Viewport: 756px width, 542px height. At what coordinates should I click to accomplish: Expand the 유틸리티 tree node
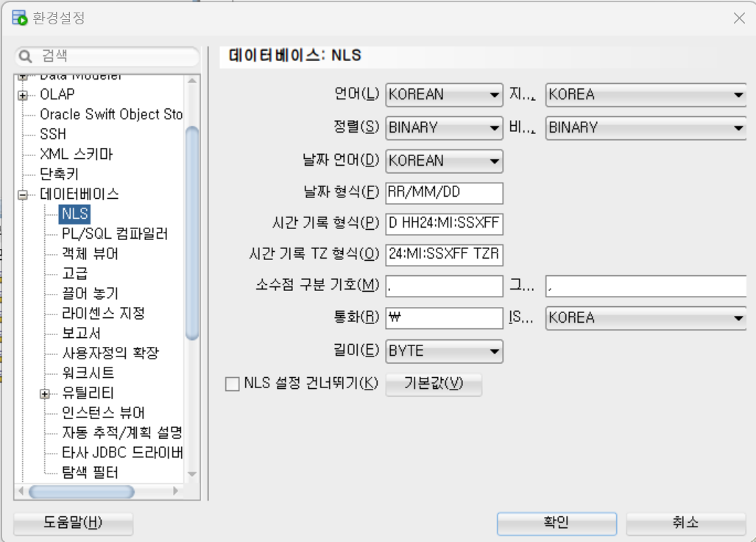(44, 394)
